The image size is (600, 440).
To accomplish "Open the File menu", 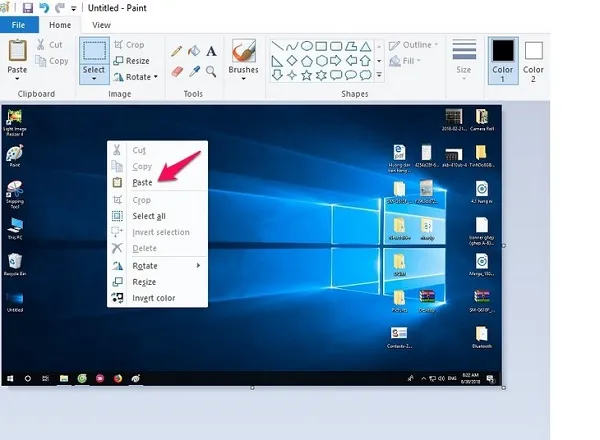I will click(19, 25).
